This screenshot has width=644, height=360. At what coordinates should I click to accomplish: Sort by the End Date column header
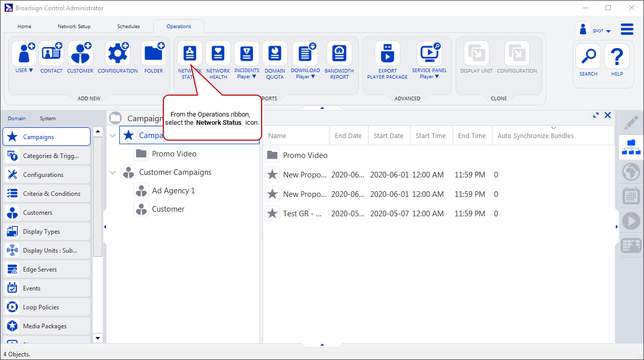point(348,136)
